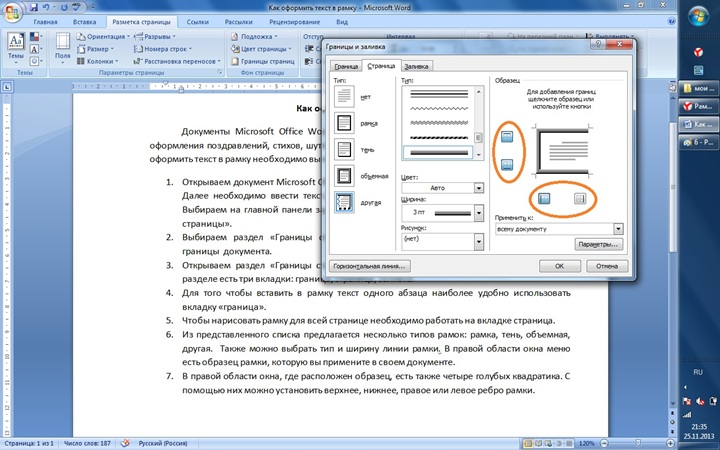Toggle left border button in preview

pyautogui.click(x=544, y=198)
